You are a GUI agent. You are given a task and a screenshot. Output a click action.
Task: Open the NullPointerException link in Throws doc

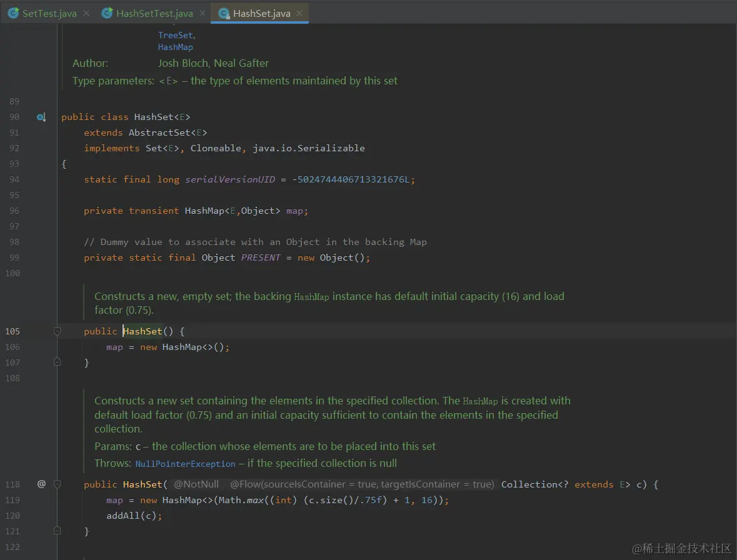[x=185, y=464]
